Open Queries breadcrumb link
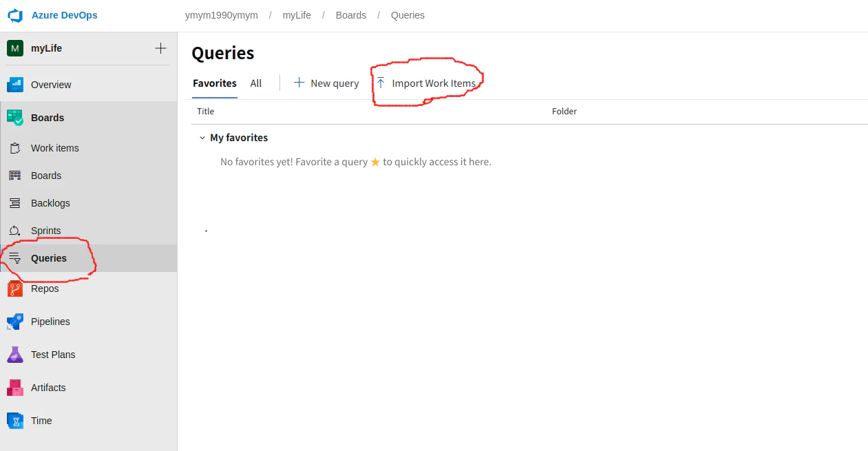The height and width of the screenshot is (451, 868). (x=407, y=15)
